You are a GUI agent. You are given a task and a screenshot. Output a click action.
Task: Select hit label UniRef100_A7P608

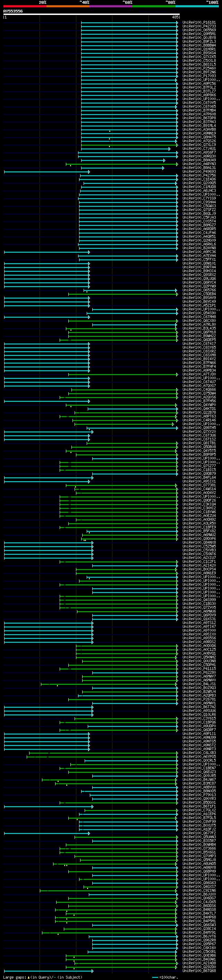click(199, 114)
